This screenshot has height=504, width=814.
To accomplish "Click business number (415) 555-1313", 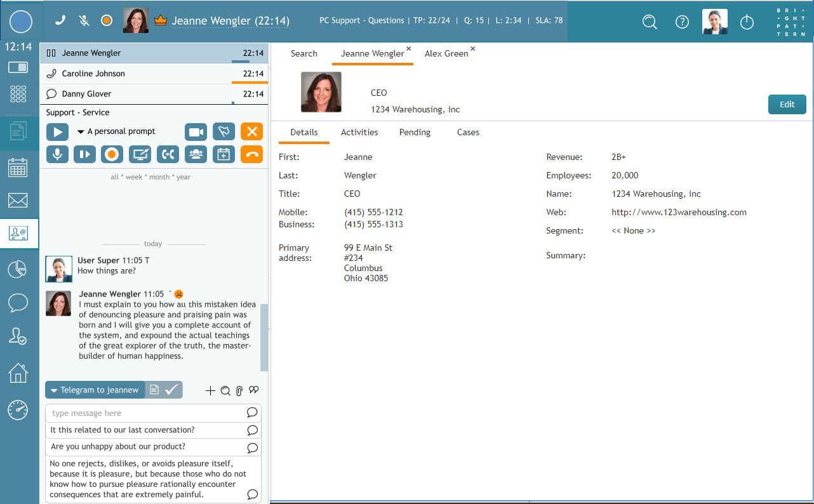I will 373,224.
